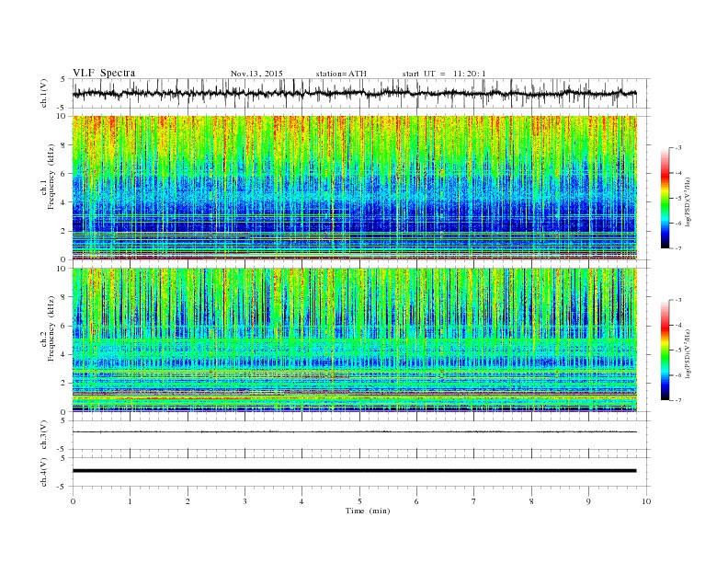Click the "Time (min)" x-axis title
Viewport: 728px width, 563px height.
(368, 511)
